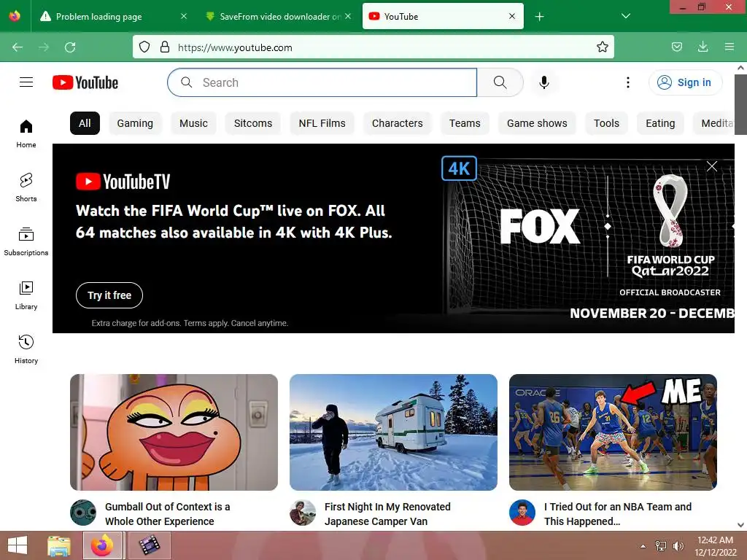Switch to SaveFrom video downloader tab

point(279,17)
